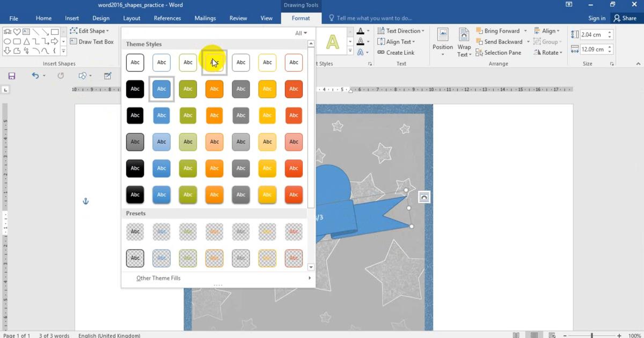
Task: Select the black filled style in second row
Action: click(135, 89)
